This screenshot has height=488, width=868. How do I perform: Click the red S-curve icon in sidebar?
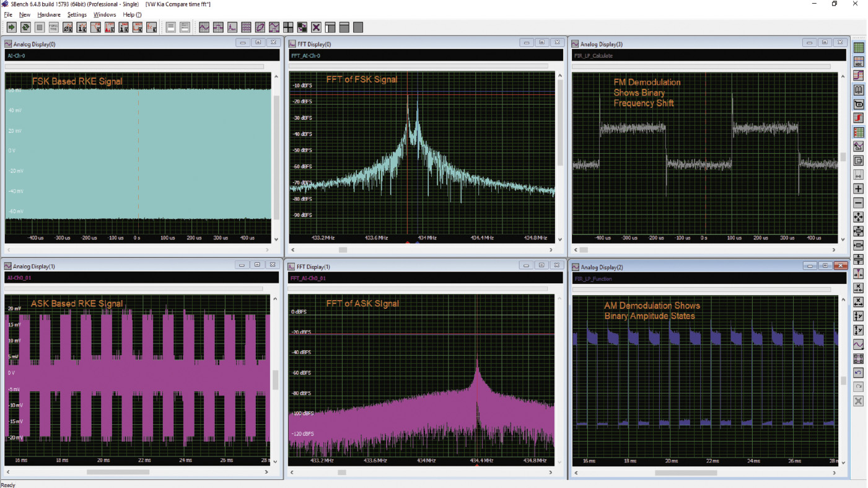tap(859, 118)
